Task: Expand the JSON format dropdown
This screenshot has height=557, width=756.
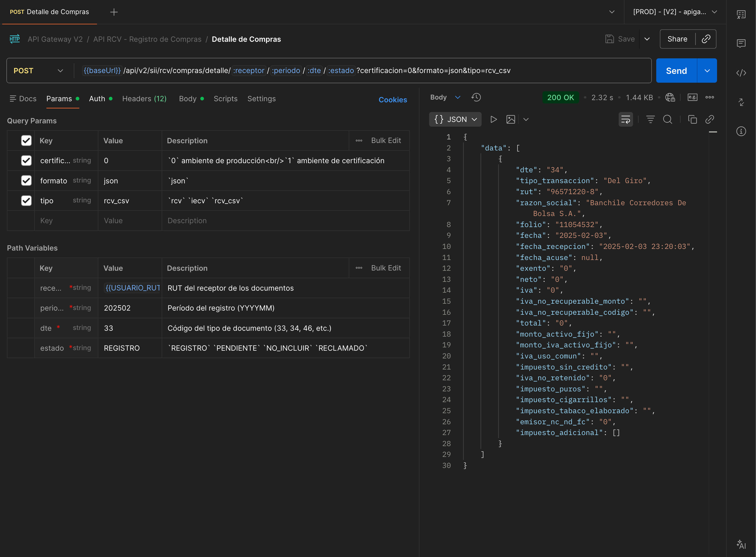Action: [455, 119]
